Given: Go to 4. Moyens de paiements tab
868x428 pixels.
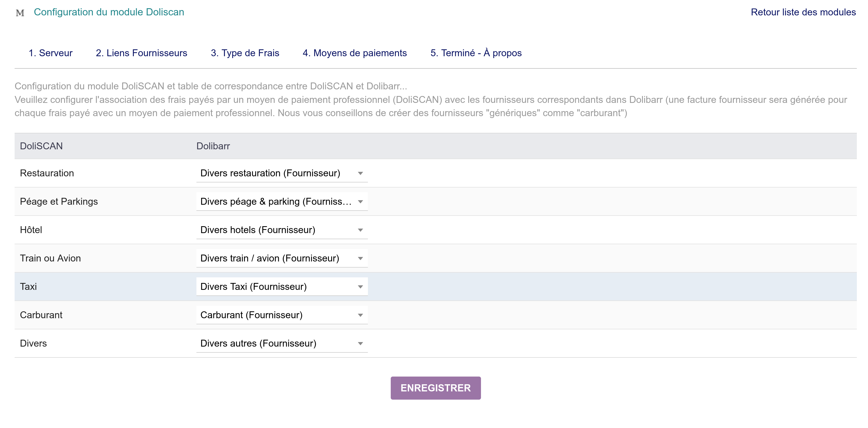Looking at the screenshot, I should pos(355,53).
